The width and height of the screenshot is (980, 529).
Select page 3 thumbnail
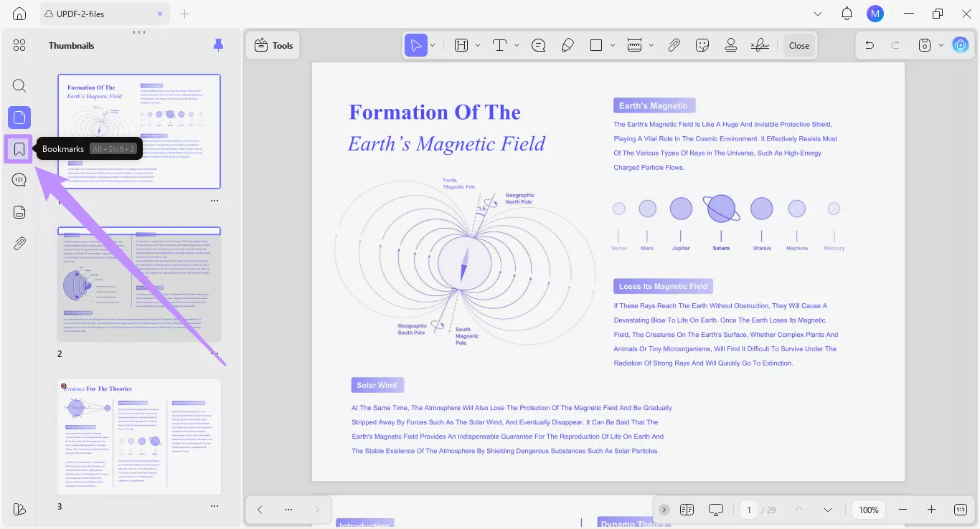pyautogui.click(x=139, y=437)
